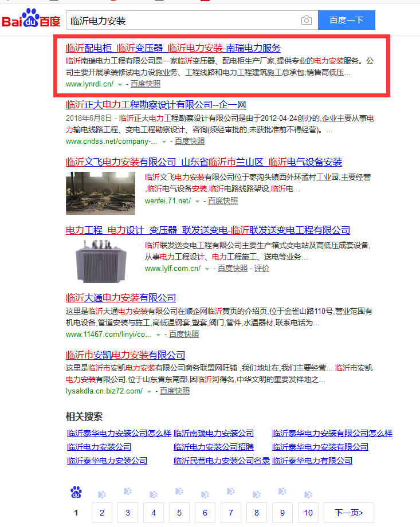This screenshot has height=527, width=420.
Task: Expand dropdown arrow next to www.lylf.com.cn
Action: coord(207,269)
